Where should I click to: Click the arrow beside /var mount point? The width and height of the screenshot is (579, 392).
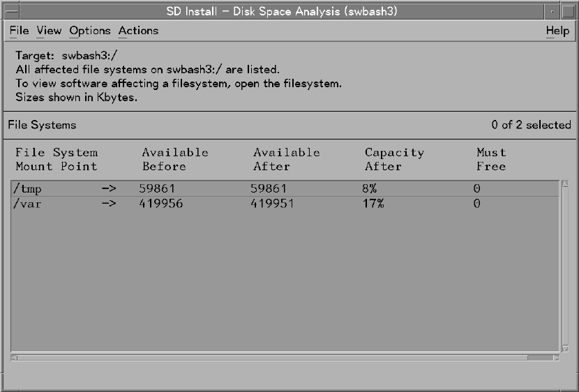pyautogui.click(x=109, y=204)
